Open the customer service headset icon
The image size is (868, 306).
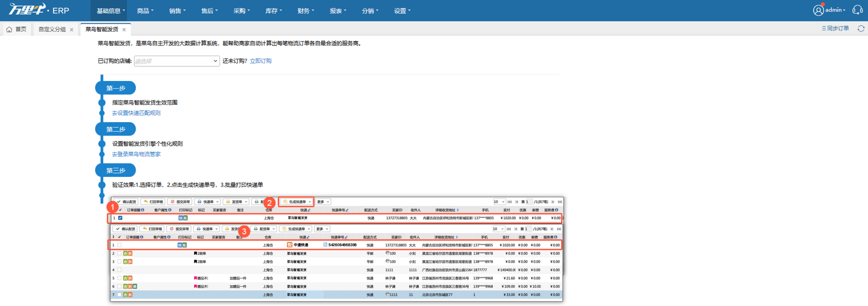(x=857, y=10)
